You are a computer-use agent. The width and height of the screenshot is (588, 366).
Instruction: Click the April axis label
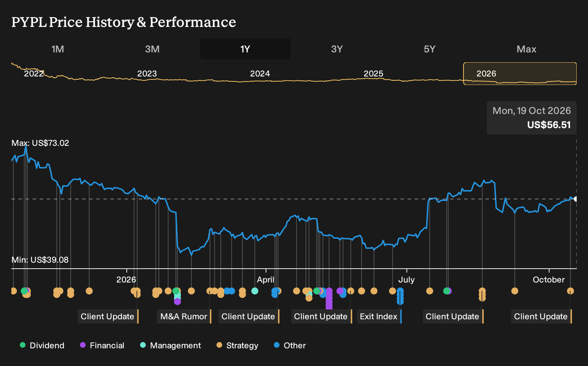[266, 280]
